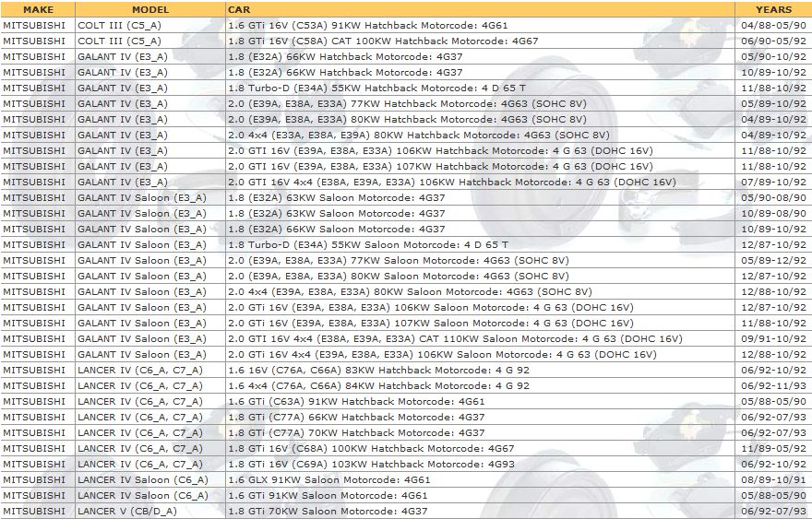Select the 2.0 GTI 16V 4x4 106KW Hatchback cell
This screenshot has width=812, height=519.
[x=480, y=182]
